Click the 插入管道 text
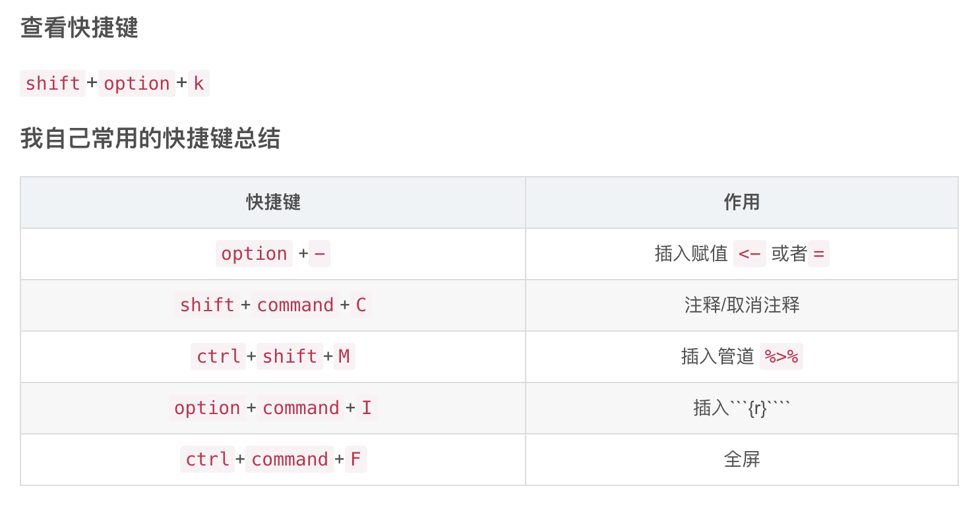 coord(718,357)
